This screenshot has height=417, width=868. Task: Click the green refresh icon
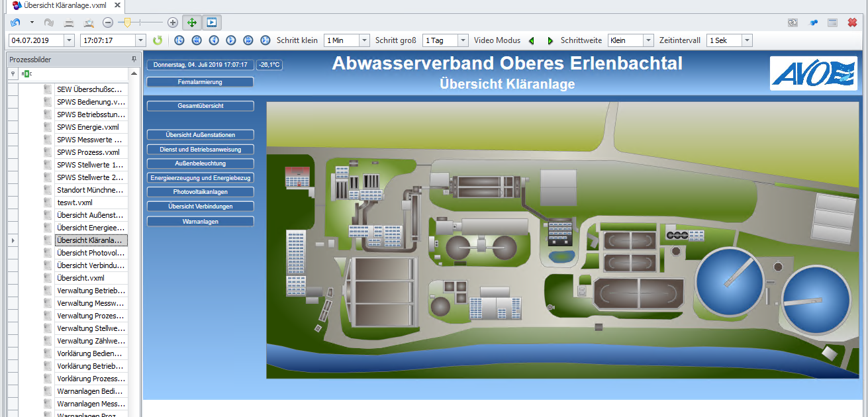tap(158, 40)
